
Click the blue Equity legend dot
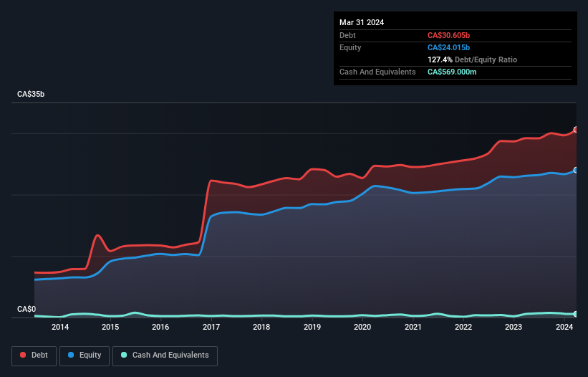click(x=71, y=355)
